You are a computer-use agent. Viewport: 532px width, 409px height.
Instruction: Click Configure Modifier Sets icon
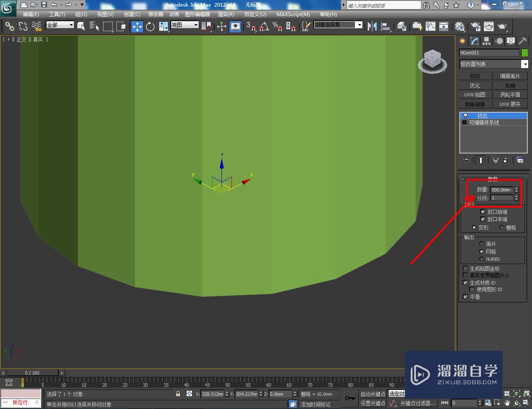520,160
